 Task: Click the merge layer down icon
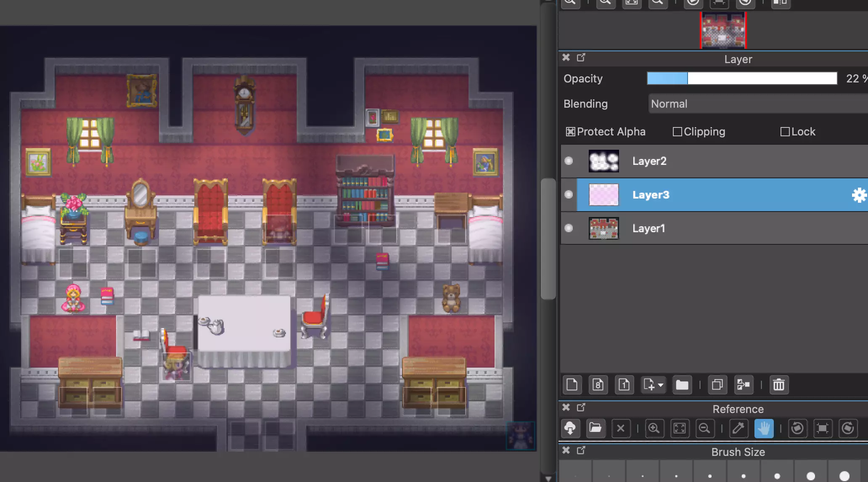[743, 385]
